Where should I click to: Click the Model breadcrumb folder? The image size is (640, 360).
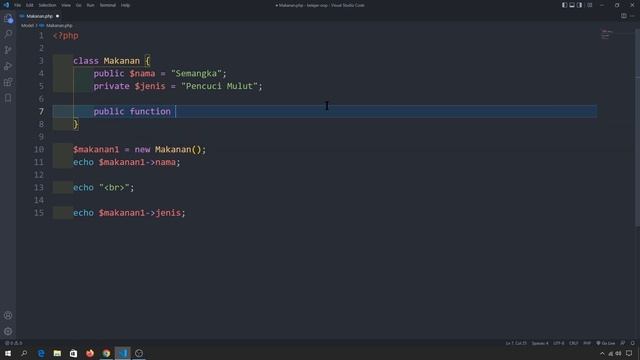coord(27,25)
